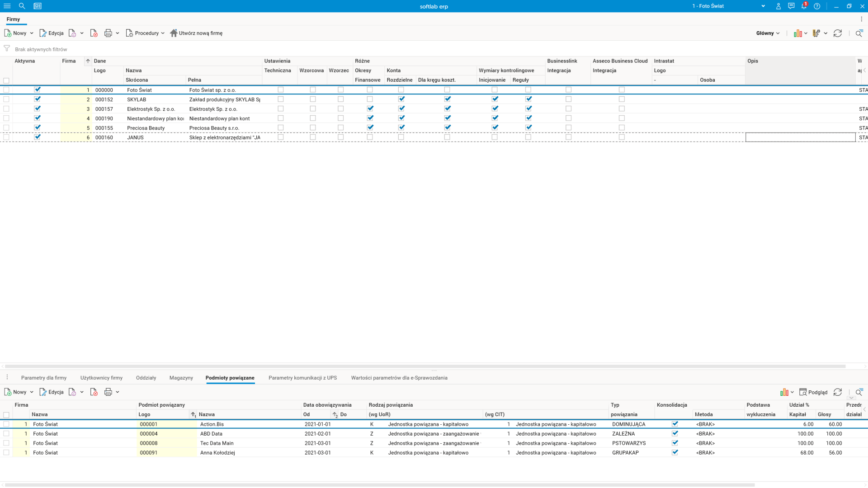Click the help question mark icon

click(817, 6)
